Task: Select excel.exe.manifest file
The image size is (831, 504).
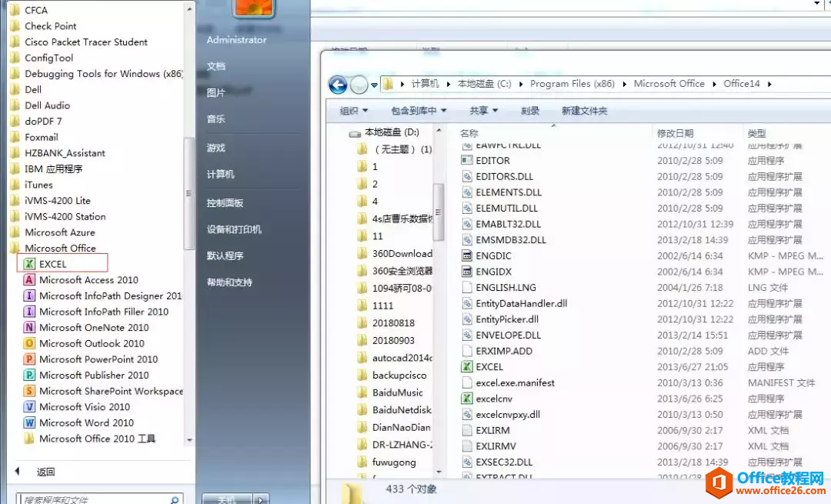Action: [x=509, y=382]
